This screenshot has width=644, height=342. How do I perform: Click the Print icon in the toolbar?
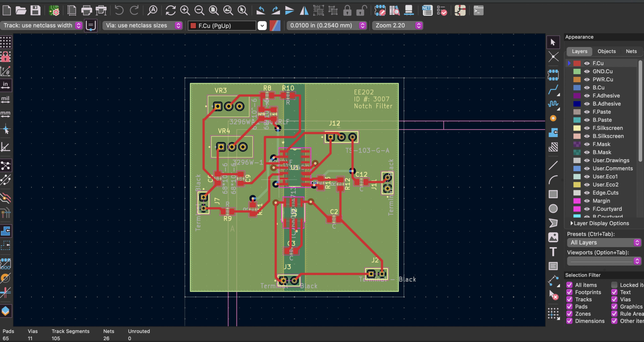(87, 11)
